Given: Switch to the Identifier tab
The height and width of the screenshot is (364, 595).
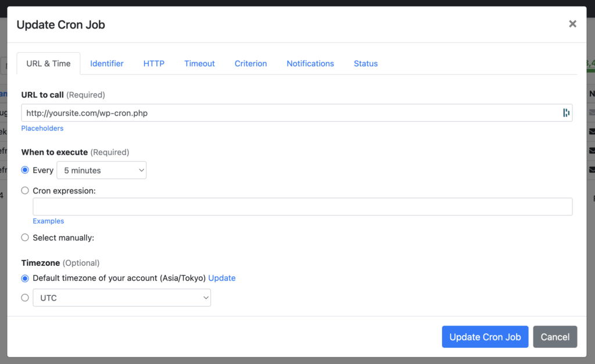Looking at the screenshot, I should 107,63.
